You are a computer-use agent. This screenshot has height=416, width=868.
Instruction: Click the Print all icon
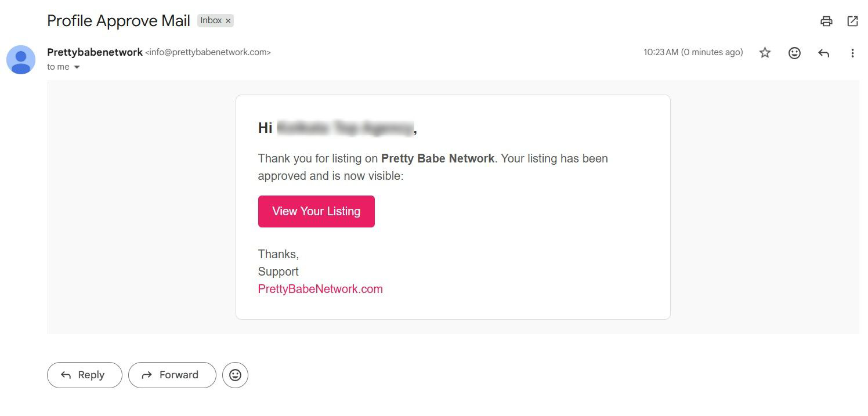tap(826, 21)
